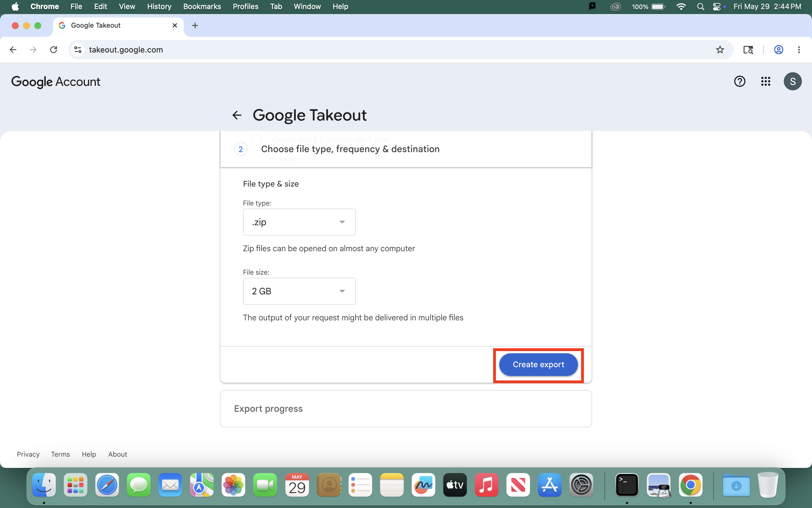Open the History menu

pyautogui.click(x=159, y=7)
